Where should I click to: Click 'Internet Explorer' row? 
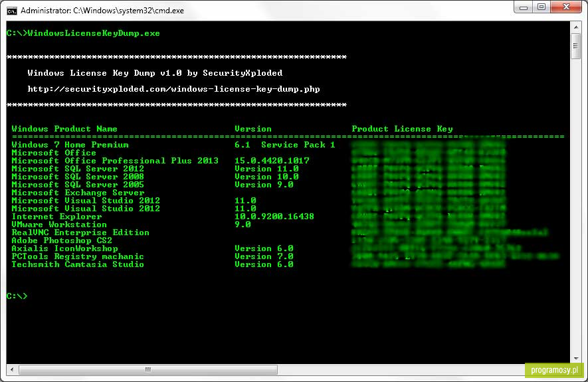click(56, 217)
